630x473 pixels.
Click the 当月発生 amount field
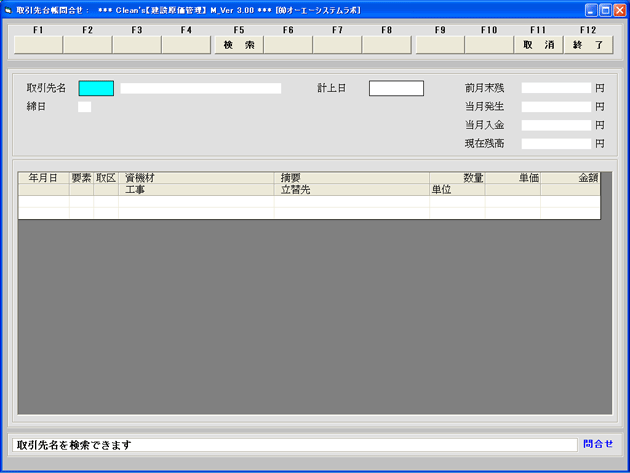(x=556, y=107)
